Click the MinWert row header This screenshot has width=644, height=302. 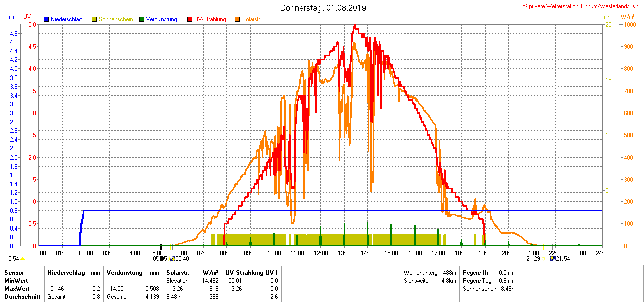(17, 280)
